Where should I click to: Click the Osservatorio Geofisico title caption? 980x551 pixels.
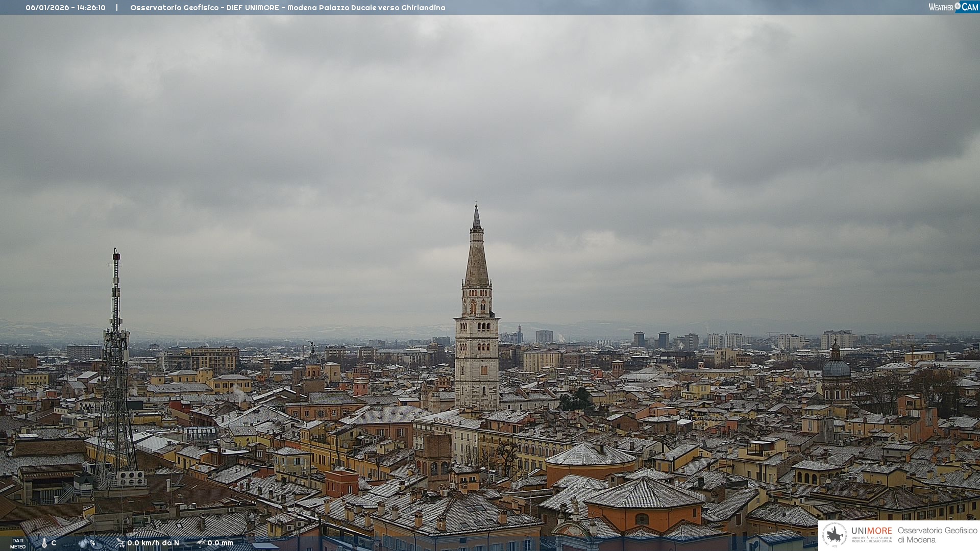coord(287,8)
